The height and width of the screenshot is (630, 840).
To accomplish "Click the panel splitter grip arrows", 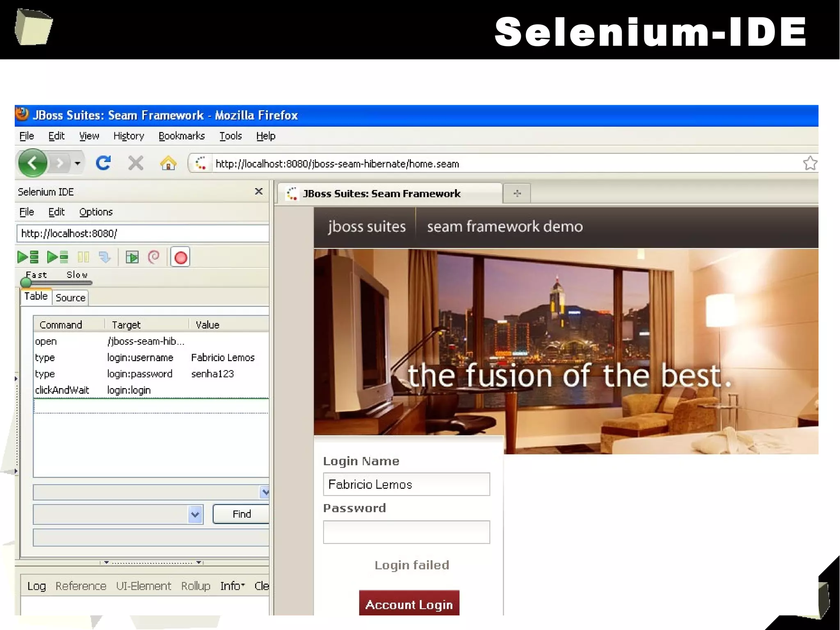I will 152,562.
